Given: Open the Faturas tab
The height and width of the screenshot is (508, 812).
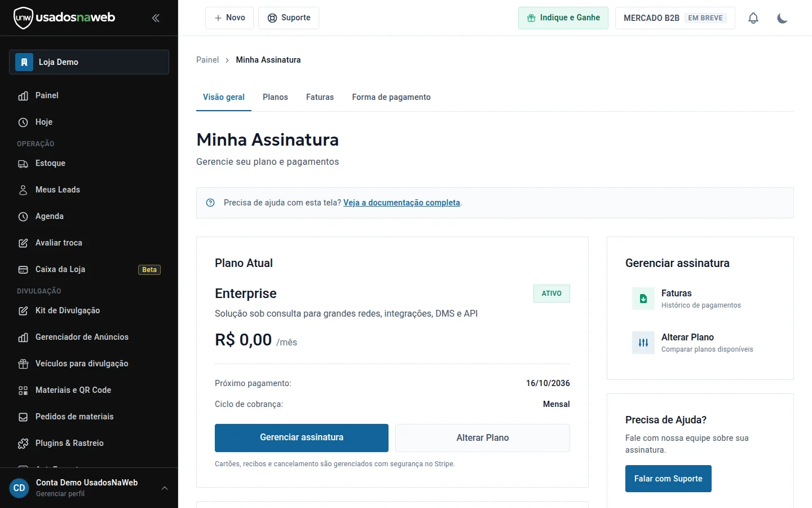Looking at the screenshot, I should [320, 97].
